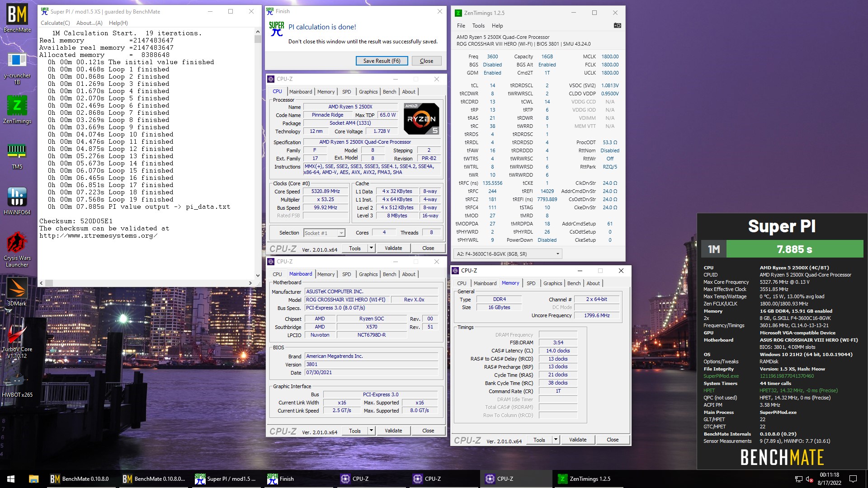Select Graphics tab in Mainboard CPU-Z window
This screenshot has width=868, height=488.
[368, 274]
